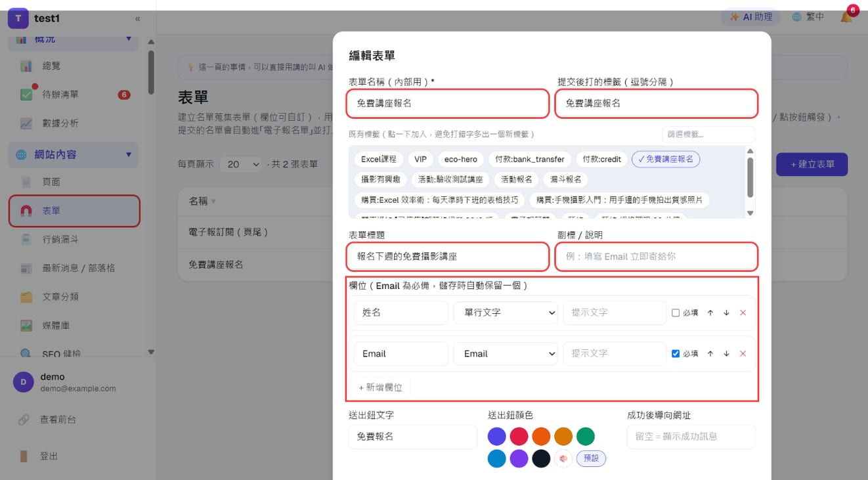Open notifications via the bell icon

pos(846,17)
